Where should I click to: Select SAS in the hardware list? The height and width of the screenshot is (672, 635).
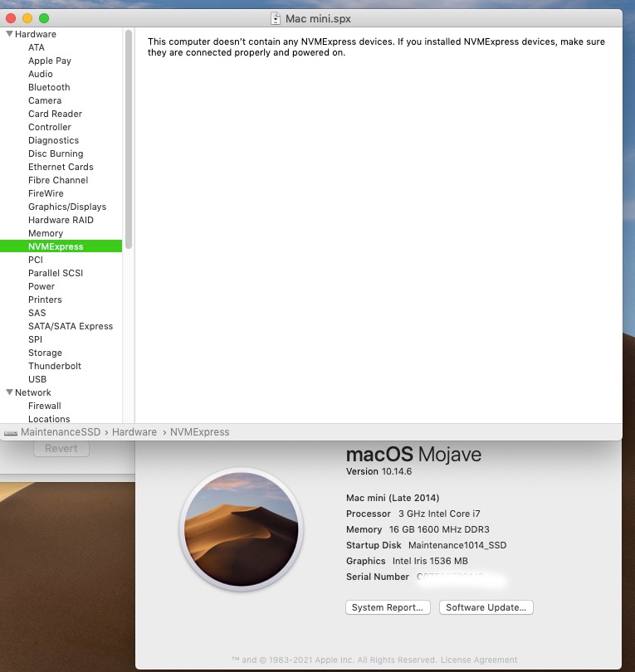coord(37,313)
